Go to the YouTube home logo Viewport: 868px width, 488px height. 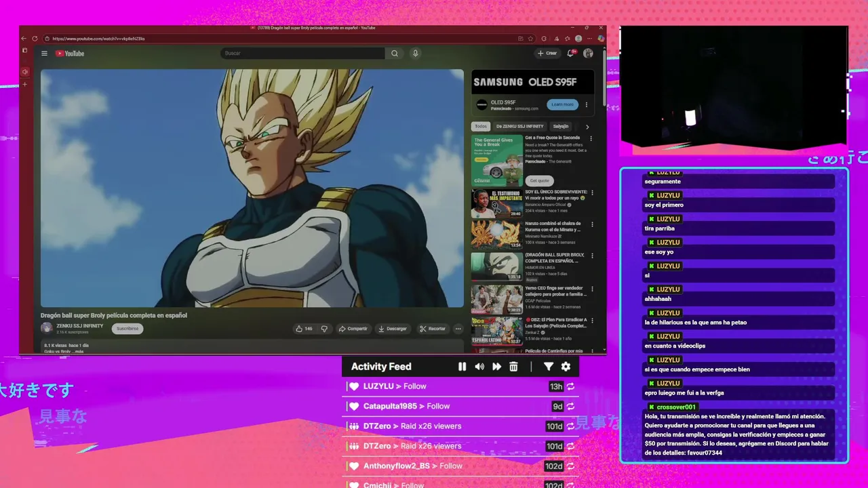coord(70,54)
